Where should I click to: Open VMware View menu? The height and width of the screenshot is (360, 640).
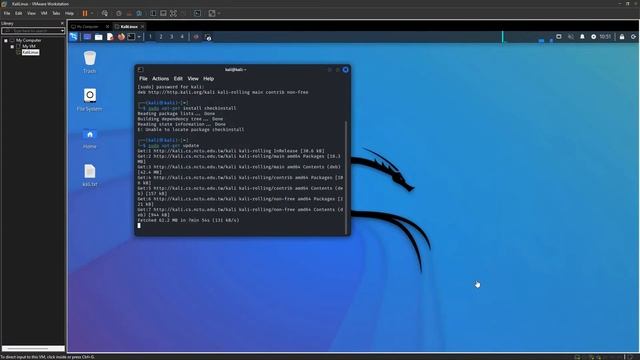[x=31, y=13]
